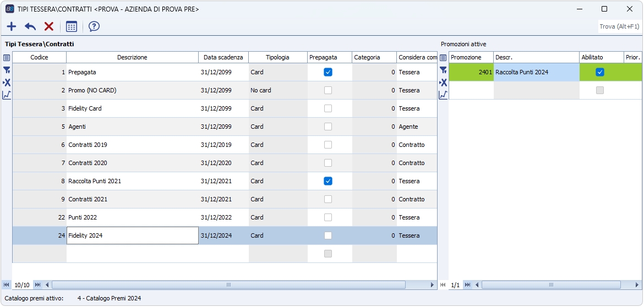Jump to the last record in the Promozioni grid
644x307 pixels.
(x=467, y=285)
